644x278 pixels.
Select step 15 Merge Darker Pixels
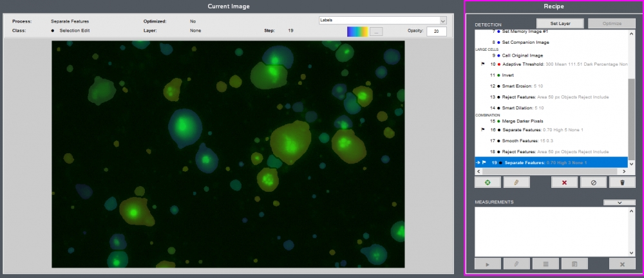(524, 120)
